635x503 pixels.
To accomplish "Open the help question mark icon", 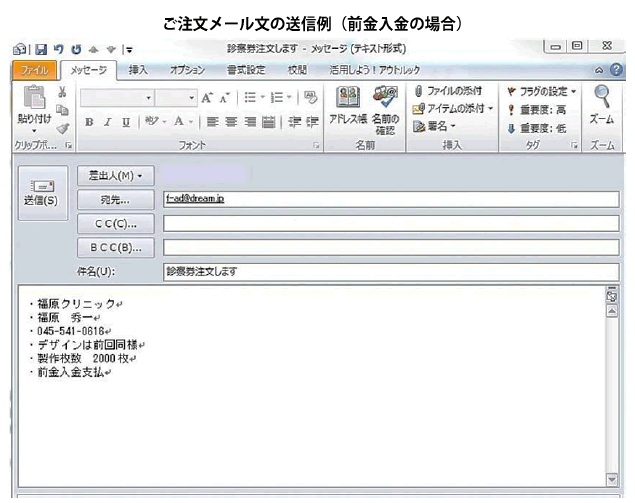I will point(616,70).
